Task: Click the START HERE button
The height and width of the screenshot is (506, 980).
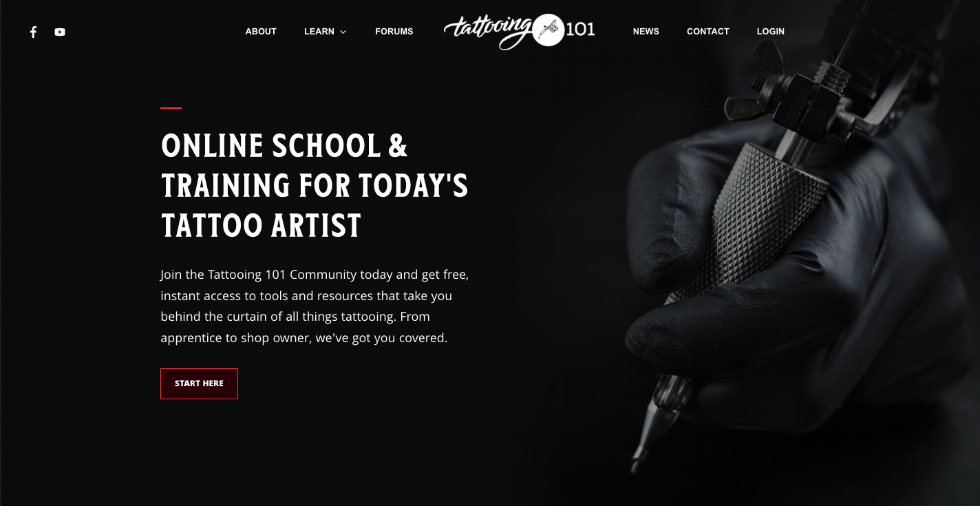Action: pyautogui.click(x=199, y=383)
